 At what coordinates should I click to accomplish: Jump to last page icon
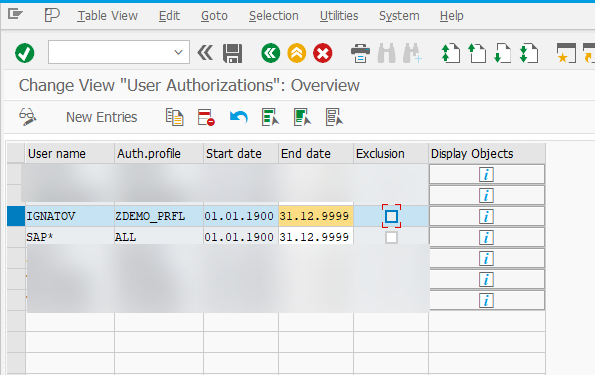pyautogui.click(x=529, y=53)
